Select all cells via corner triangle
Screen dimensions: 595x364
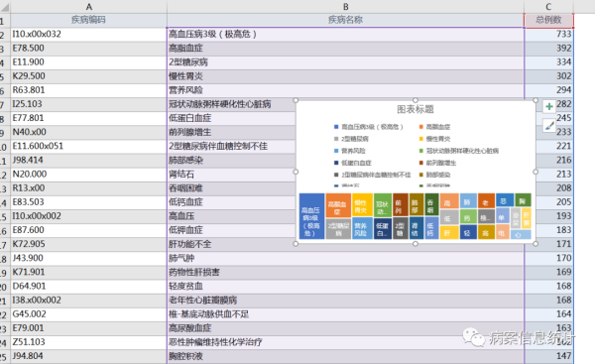click(5, 7)
